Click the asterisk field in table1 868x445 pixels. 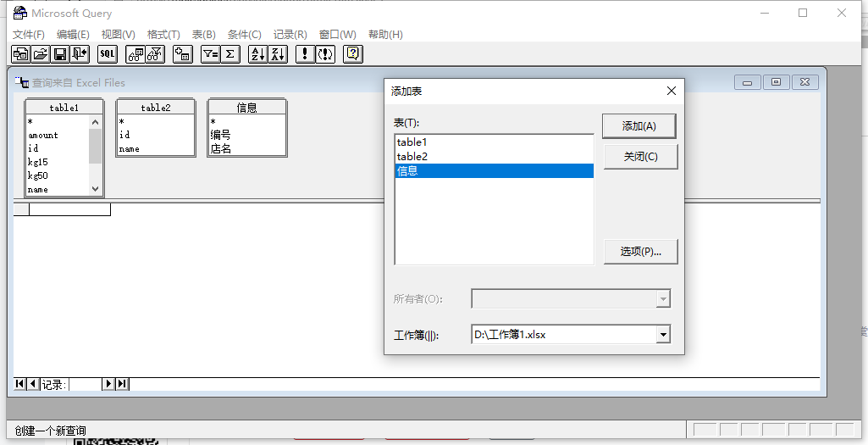coord(30,122)
